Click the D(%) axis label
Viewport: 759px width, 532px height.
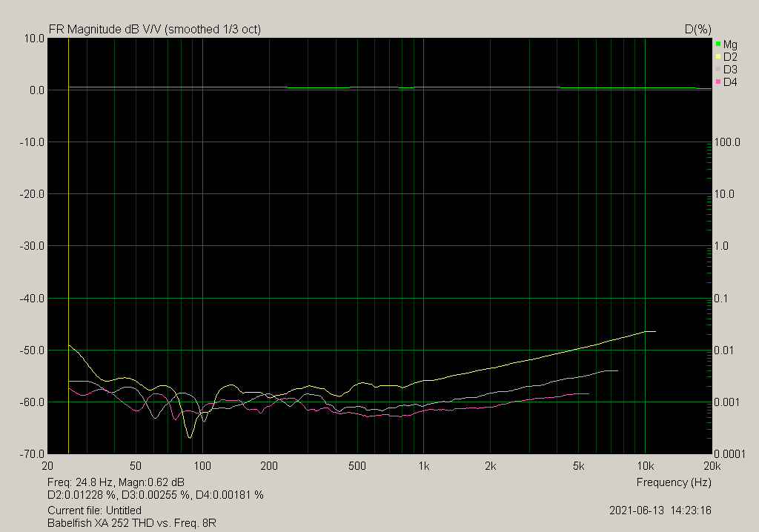click(698, 30)
